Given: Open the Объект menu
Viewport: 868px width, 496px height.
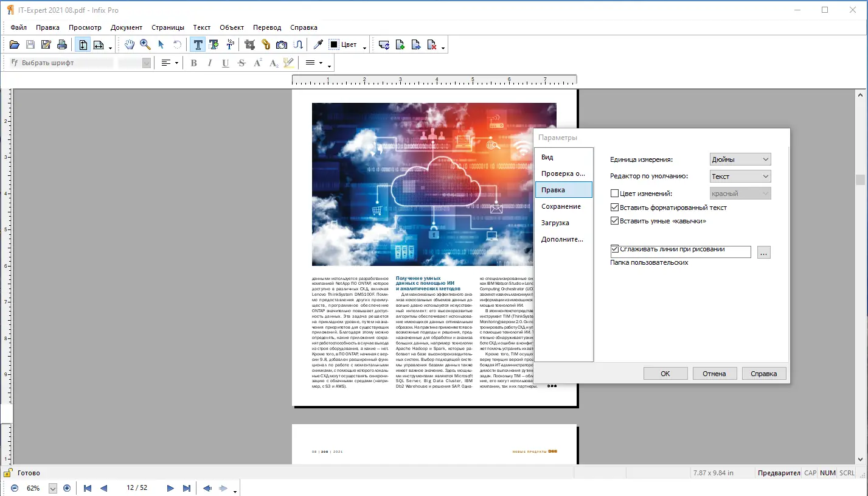Looking at the screenshot, I should tap(232, 27).
